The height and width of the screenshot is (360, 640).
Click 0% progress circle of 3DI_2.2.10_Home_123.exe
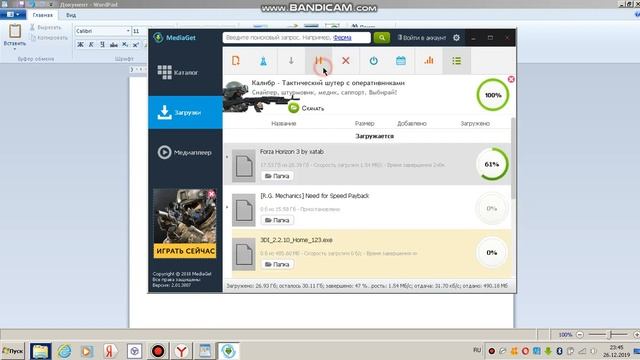tap(492, 253)
